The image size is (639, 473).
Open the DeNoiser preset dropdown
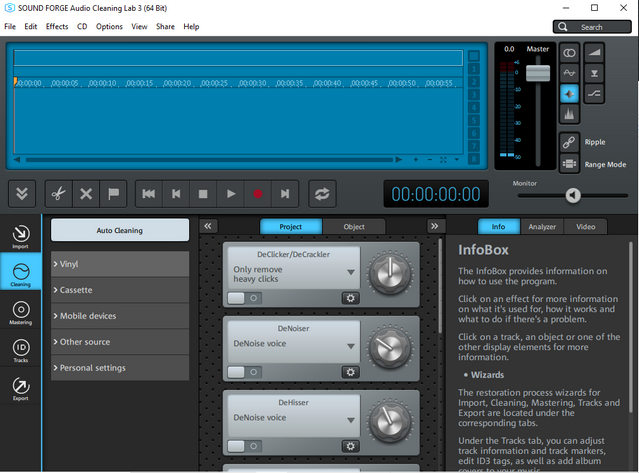[x=351, y=346]
